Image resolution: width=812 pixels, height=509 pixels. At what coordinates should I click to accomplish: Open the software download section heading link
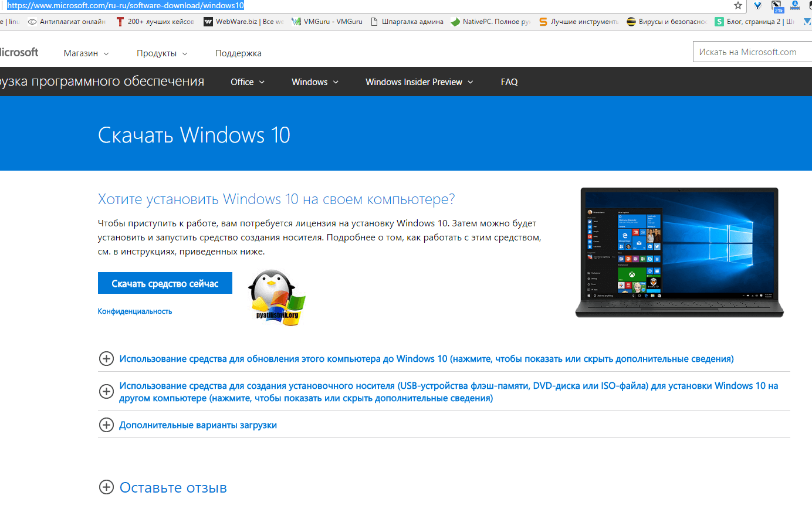click(101, 82)
